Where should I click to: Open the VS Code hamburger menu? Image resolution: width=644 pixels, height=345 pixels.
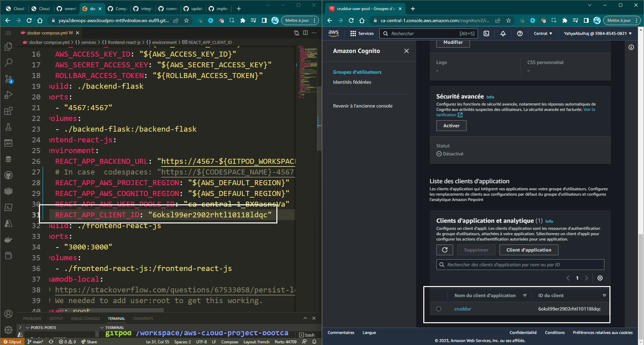coord(8,33)
